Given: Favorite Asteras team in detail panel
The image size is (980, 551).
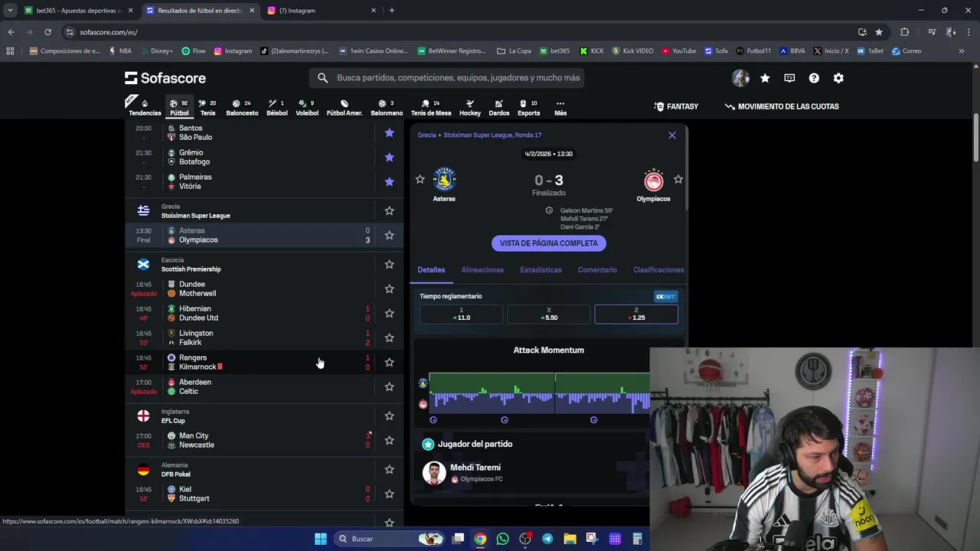Looking at the screenshot, I should 420,179.
